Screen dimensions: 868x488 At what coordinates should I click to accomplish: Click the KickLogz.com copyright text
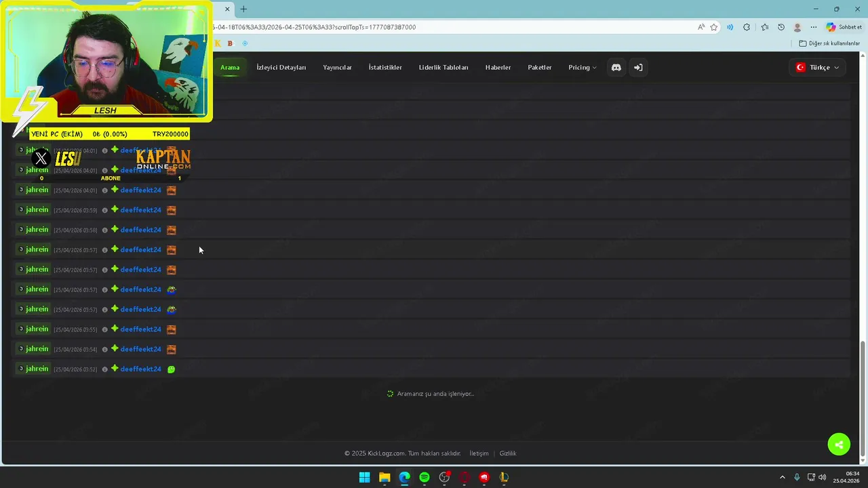click(x=402, y=453)
